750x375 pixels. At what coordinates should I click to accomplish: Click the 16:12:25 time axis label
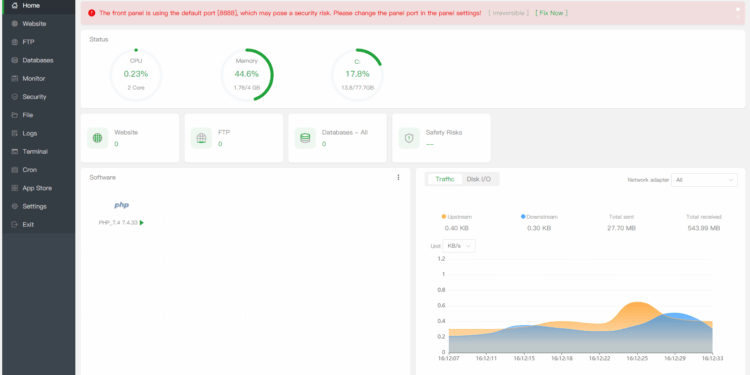pyautogui.click(x=637, y=358)
